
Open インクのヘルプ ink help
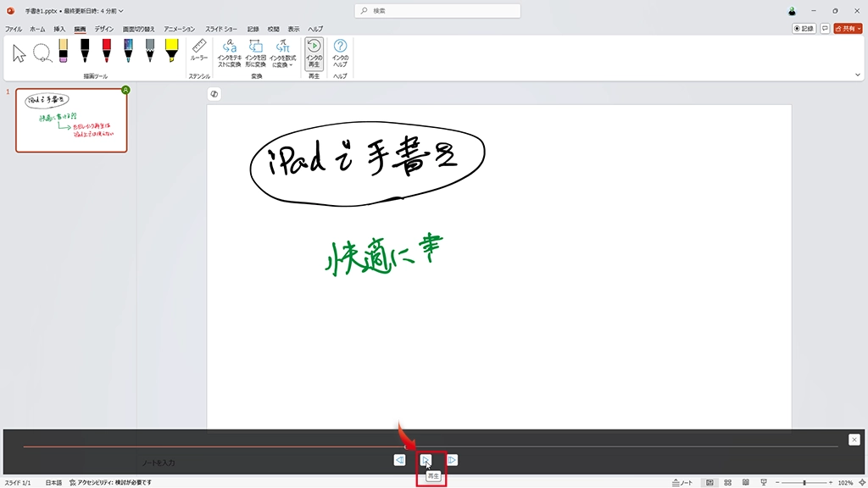pos(340,53)
